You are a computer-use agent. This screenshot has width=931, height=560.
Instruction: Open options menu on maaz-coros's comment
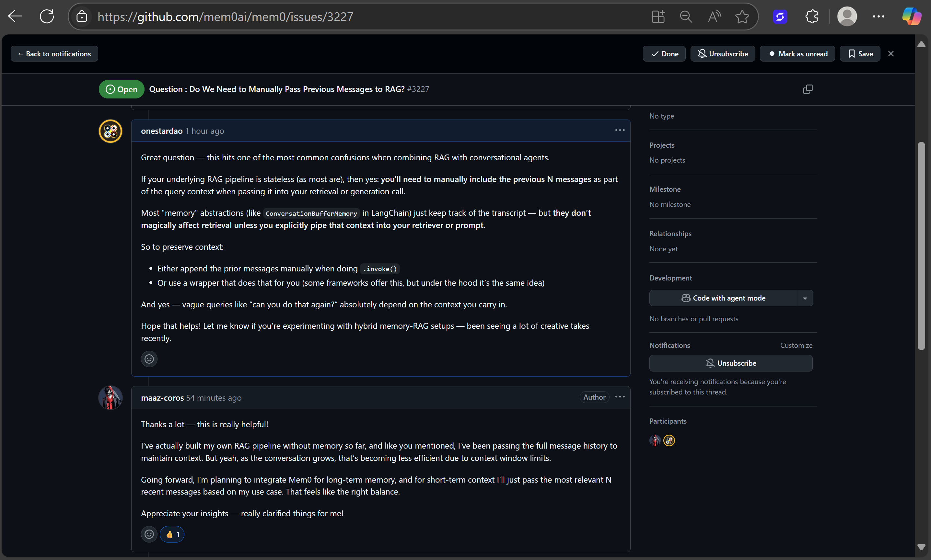click(620, 397)
